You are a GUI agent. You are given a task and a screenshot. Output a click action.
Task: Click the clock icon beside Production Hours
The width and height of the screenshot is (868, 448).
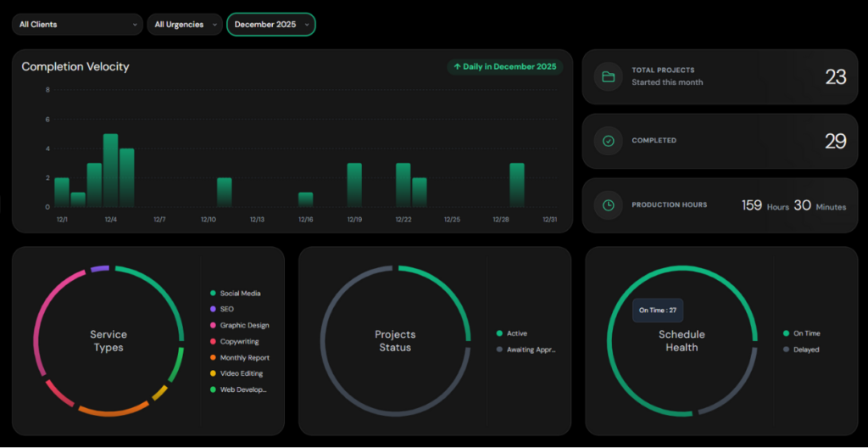tap(608, 205)
